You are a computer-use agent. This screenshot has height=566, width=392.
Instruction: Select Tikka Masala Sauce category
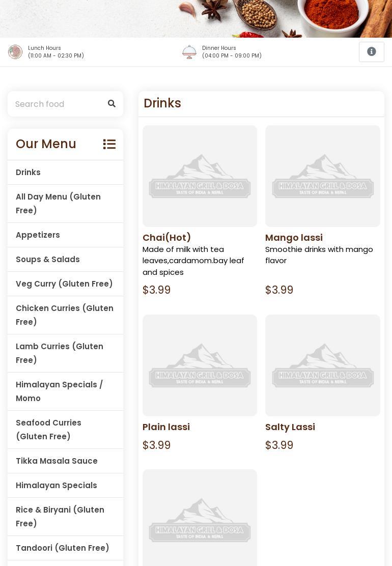(65, 461)
